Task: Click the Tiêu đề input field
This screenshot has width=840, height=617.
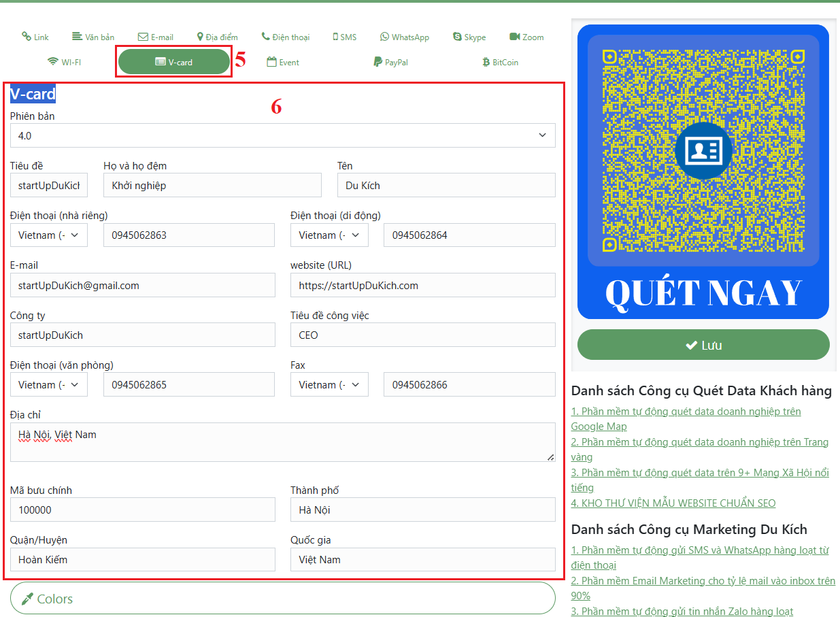Action: tap(49, 185)
